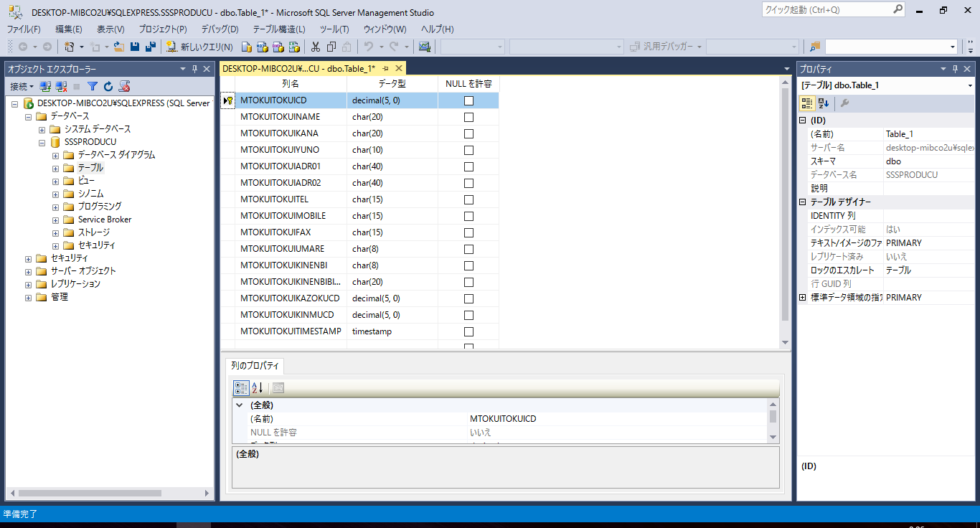This screenshot has height=528, width=980.
Task: Click the find combo box in the toolbar
Action: pyautogui.click(x=892, y=47)
